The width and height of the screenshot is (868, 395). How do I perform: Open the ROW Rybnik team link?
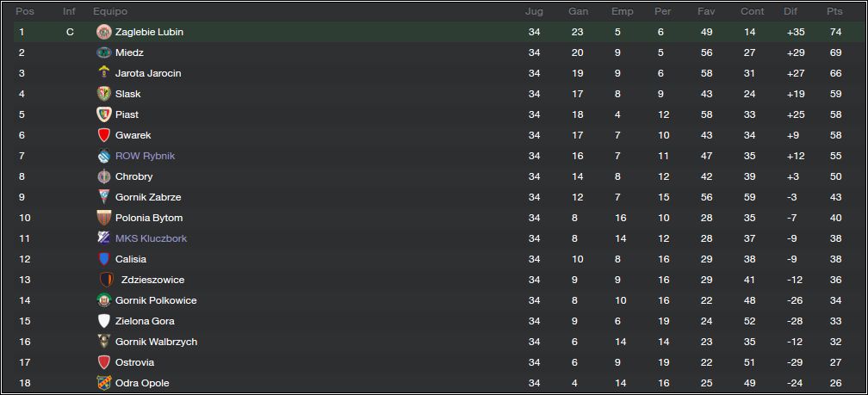145,156
